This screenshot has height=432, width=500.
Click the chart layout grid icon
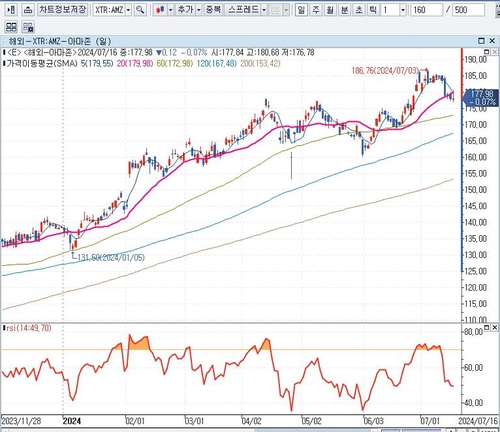coord(11,27)
